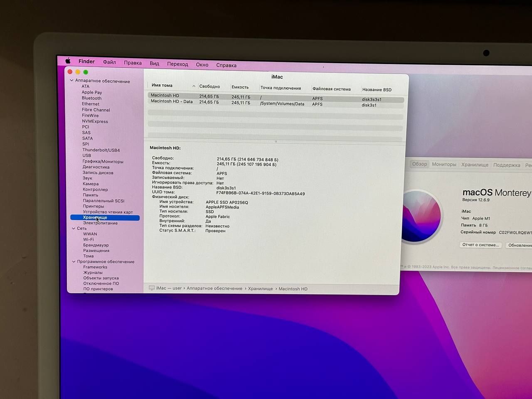Screen dimensions: 532x399
Task: Select NVMExpress in the sidebar
Action: 95,121
